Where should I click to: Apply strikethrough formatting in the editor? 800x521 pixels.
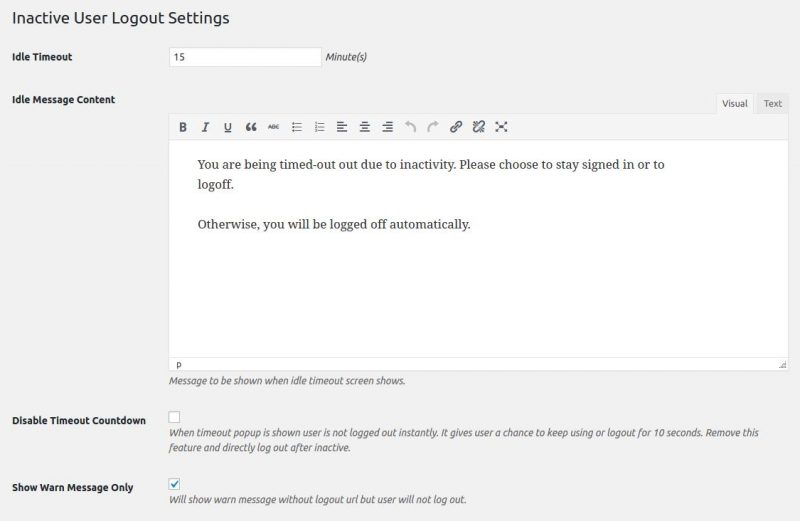coord(273,127)
